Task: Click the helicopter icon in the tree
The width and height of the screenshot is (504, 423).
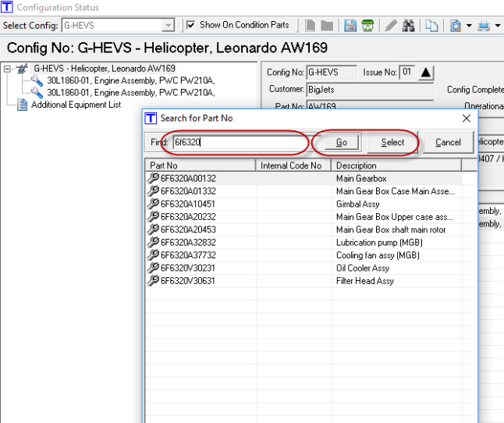Action: pyautogui.click(x=22, y=69)
